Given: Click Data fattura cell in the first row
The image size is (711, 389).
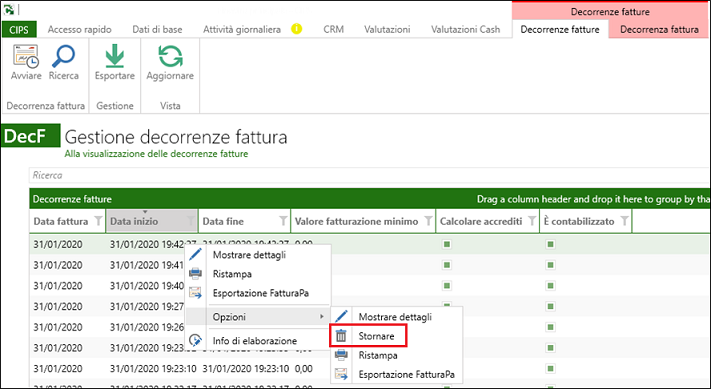Looking at the screenshot, I should (58, 244).
